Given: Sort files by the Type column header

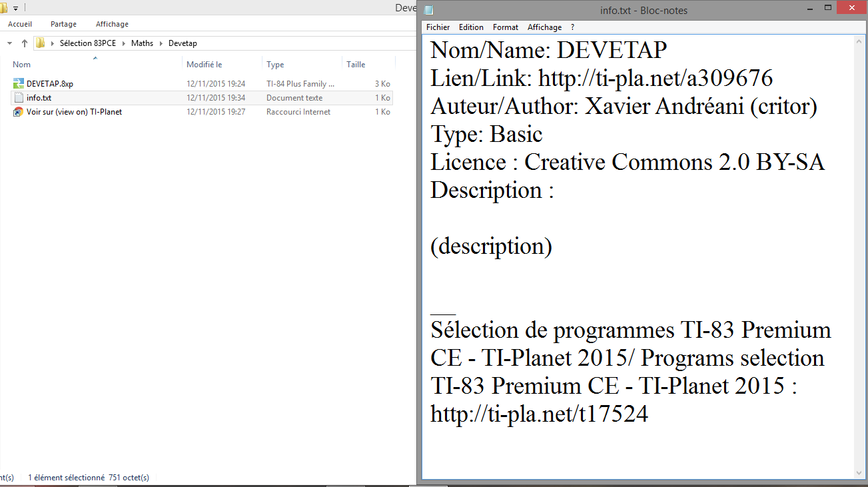Looking at the screenshot, I should [275, 65].
